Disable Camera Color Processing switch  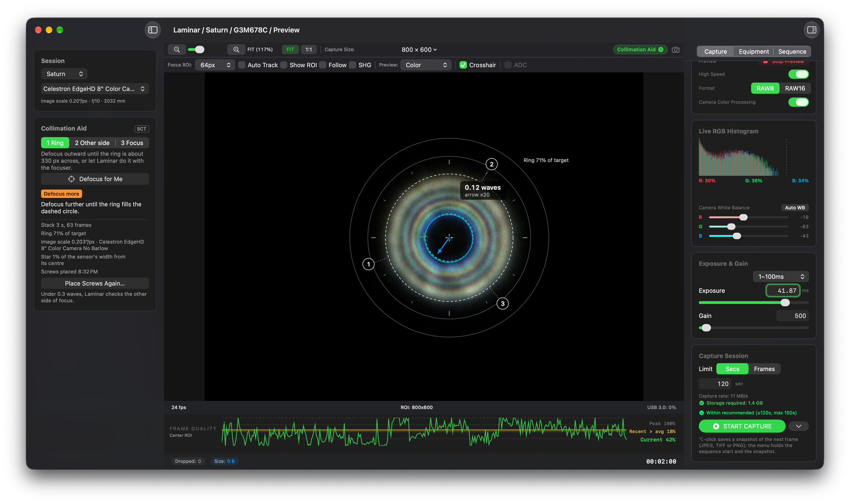(x=798, y=102)
